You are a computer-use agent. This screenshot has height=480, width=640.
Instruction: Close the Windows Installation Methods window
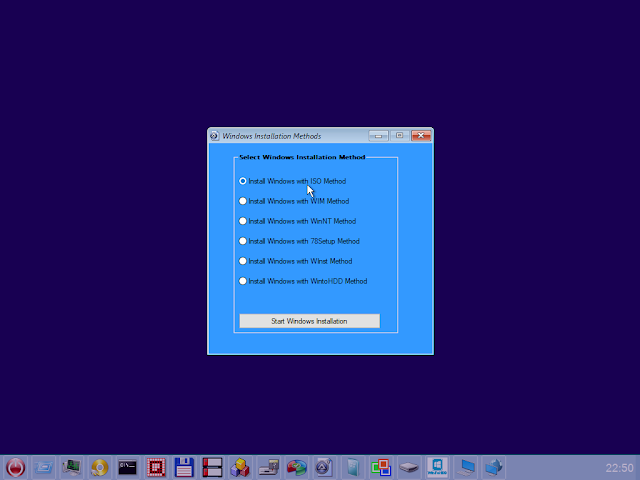point(421,136)
